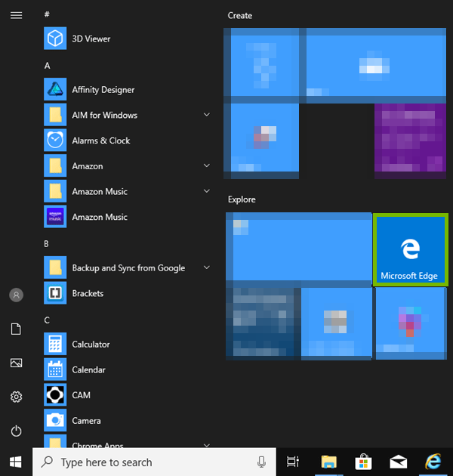The width and height of the screenshot is (453, 476).
Task: Click the B letter header in app list
Action: (x=46, y=244)
